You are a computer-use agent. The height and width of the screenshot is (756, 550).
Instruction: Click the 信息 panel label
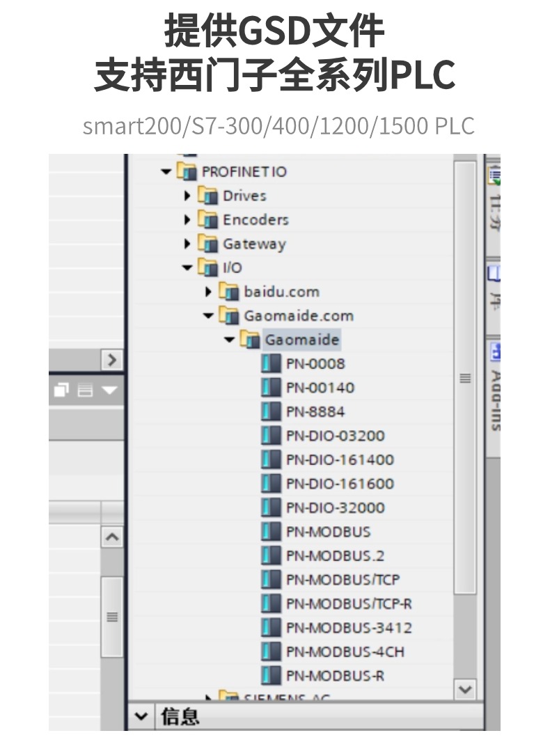[180, 716]
